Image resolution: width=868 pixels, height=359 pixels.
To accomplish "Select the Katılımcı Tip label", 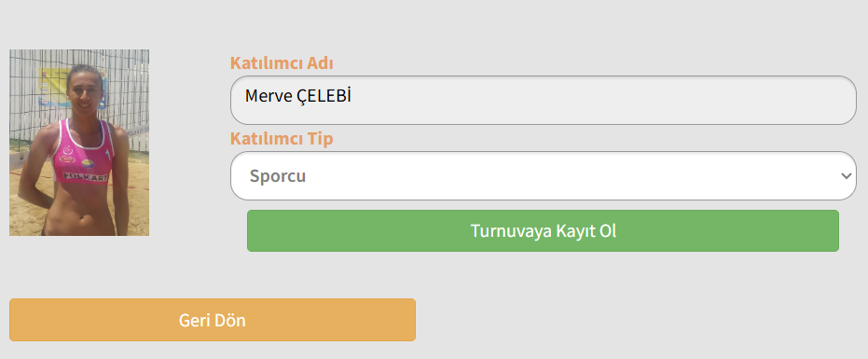I will (x=282, y=139).
